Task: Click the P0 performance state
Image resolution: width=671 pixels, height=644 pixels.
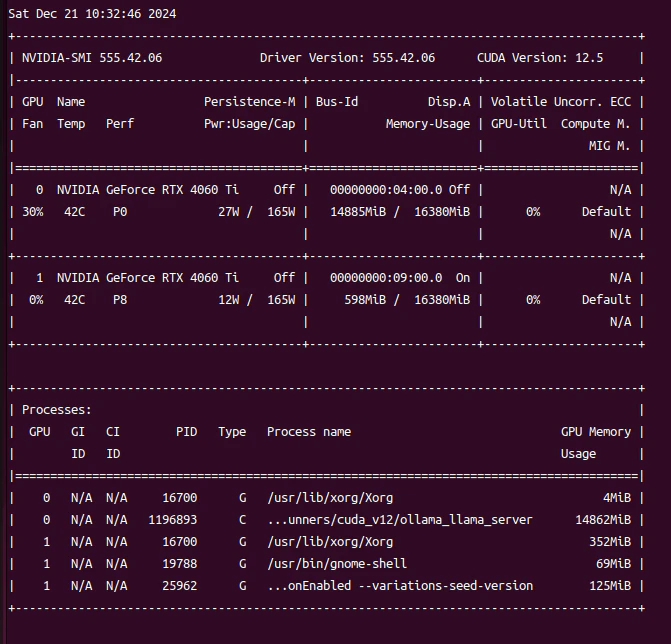Action: tap(120, 212)
